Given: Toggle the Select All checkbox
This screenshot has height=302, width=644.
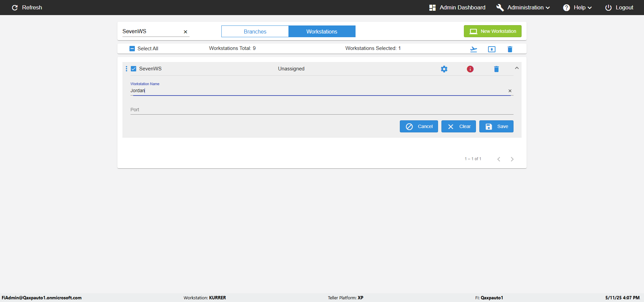Looking at the screenshot, I should point(132,49).
